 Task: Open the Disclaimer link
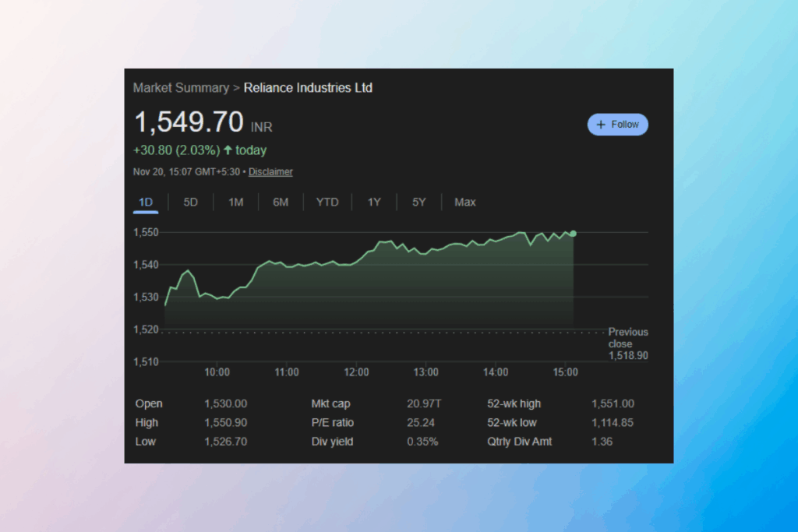(270, 171)
